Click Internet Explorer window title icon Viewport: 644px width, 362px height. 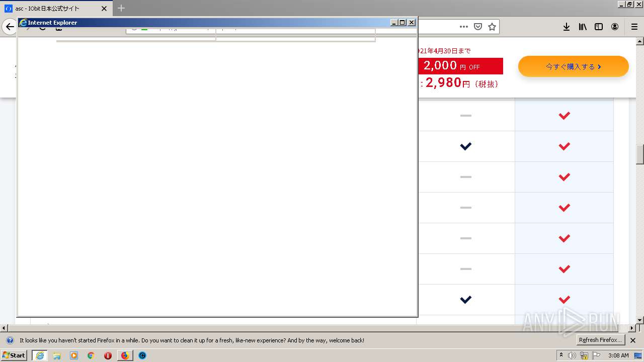click(23, 23)
